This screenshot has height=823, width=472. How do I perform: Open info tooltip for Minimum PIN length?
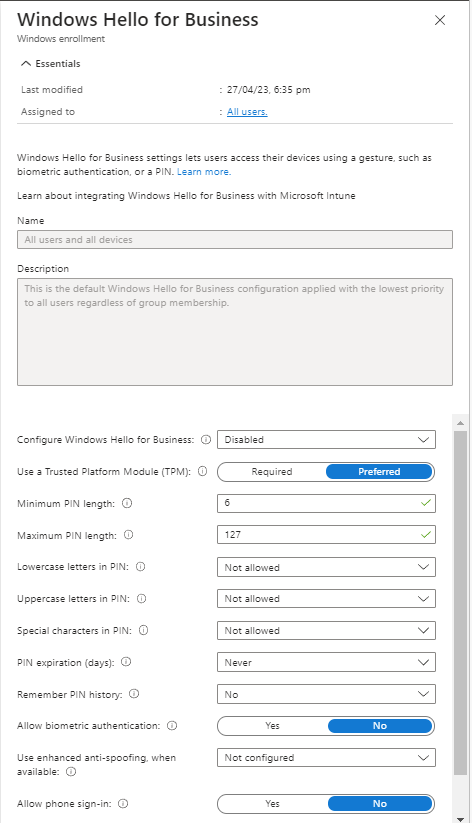127,503
